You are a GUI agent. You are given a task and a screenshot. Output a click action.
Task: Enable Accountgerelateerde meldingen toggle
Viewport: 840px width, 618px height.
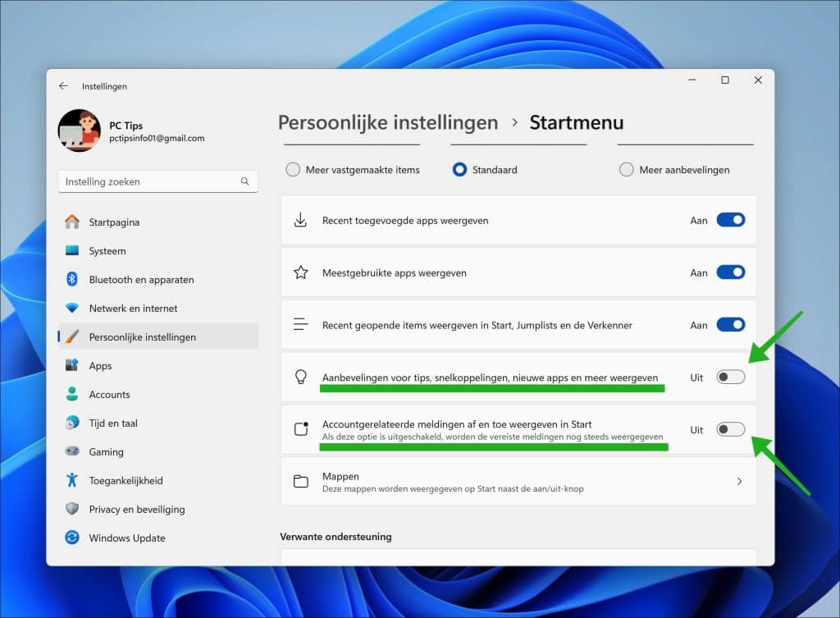(x=731, y=429)
